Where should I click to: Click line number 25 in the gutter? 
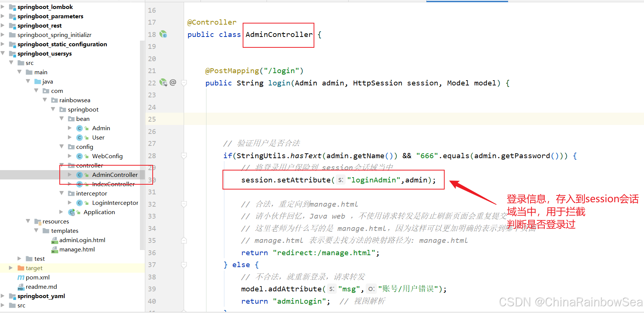point(152,119)
